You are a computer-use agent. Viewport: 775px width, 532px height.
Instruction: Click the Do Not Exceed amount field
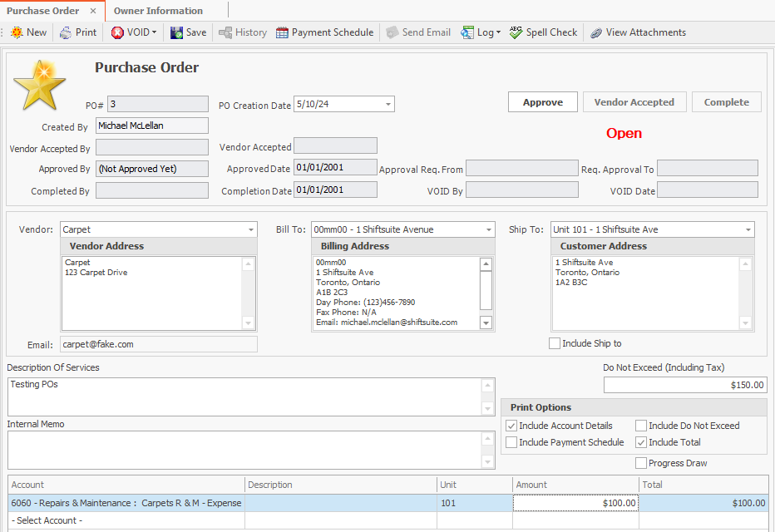684,385
